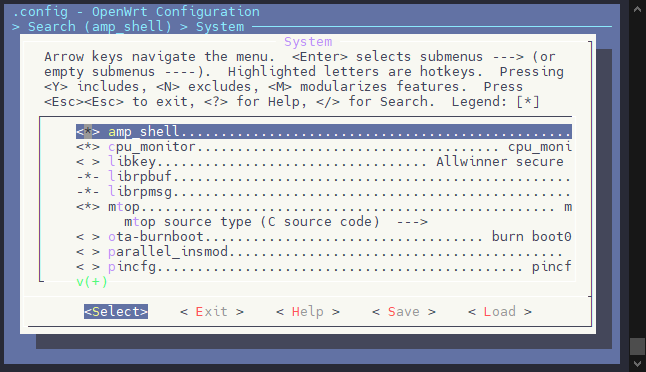Enable the libkey package checkbox
646x372 pixels.
tap(88, 162)
